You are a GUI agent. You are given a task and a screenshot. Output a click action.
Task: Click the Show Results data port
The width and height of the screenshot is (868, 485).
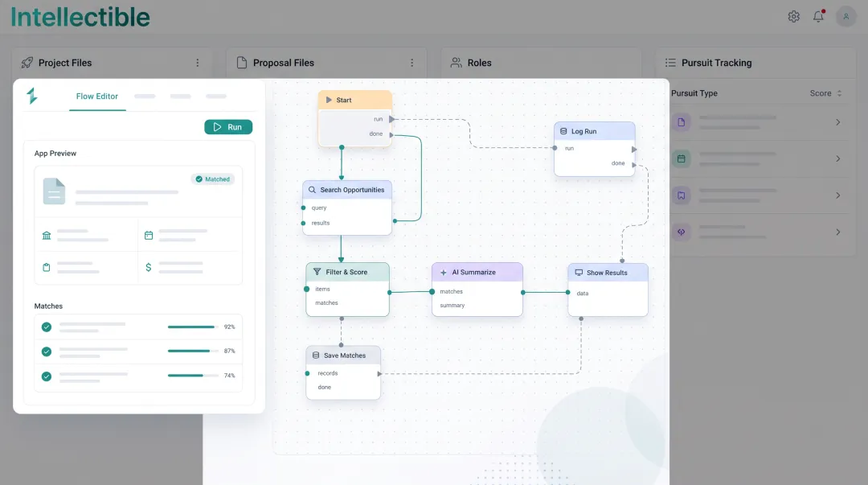[568, 293]
